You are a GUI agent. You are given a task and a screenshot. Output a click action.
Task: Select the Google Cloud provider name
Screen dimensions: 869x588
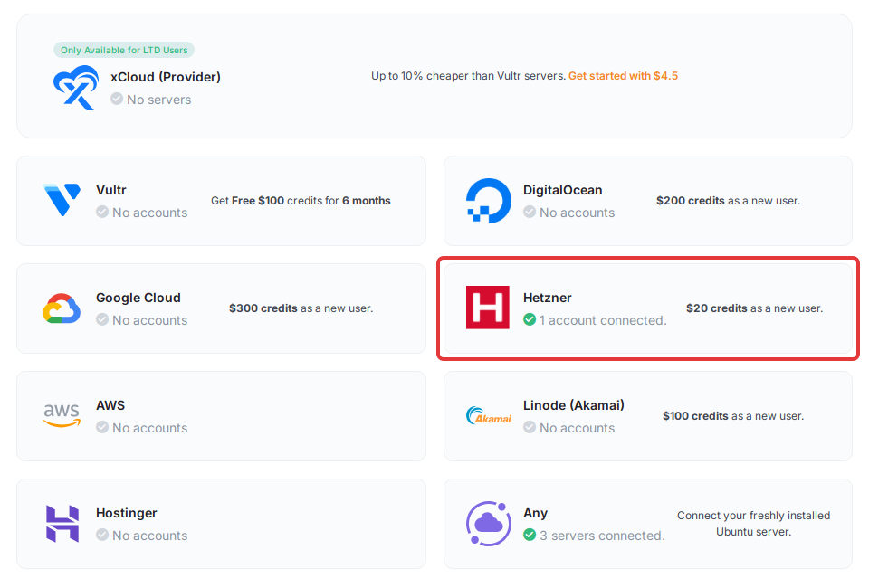[138, 298]
